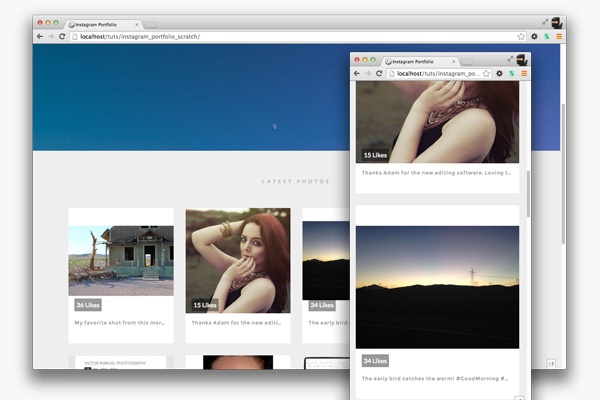
Task: Open sunset photo thumbnail in large window
Action: click(326, 261)
